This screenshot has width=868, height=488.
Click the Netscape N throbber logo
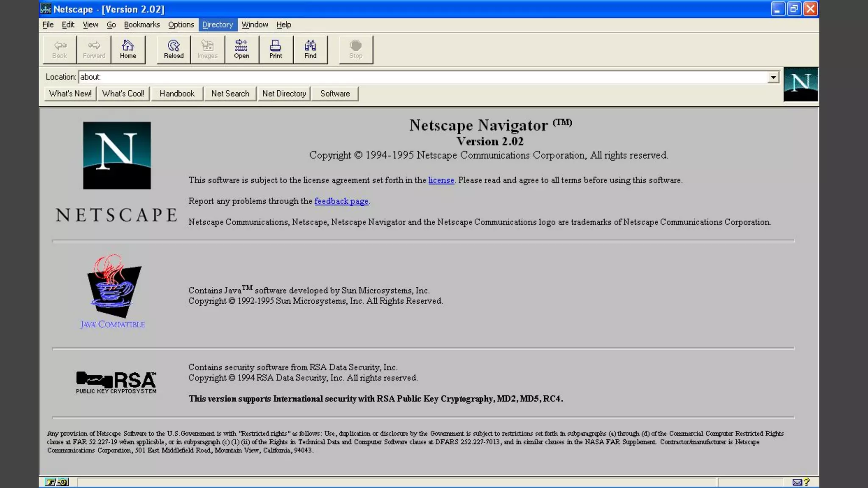point(800,84)
